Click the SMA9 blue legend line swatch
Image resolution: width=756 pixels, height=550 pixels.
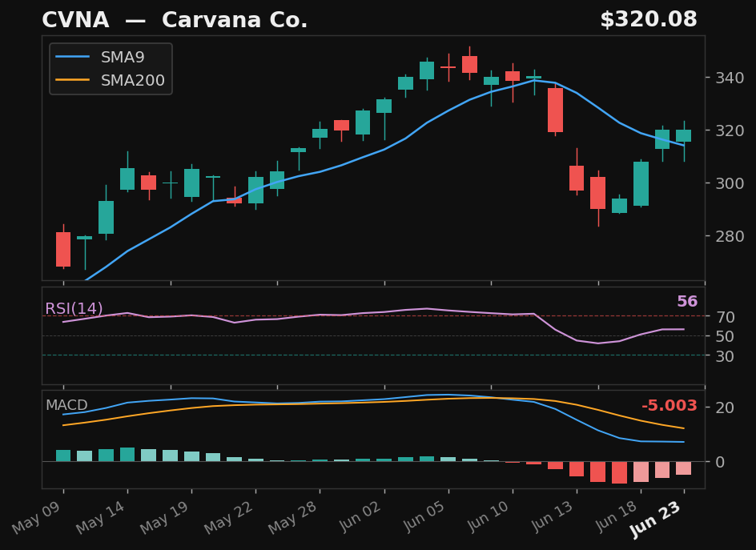pyautogui.click(x=73, y=57)
